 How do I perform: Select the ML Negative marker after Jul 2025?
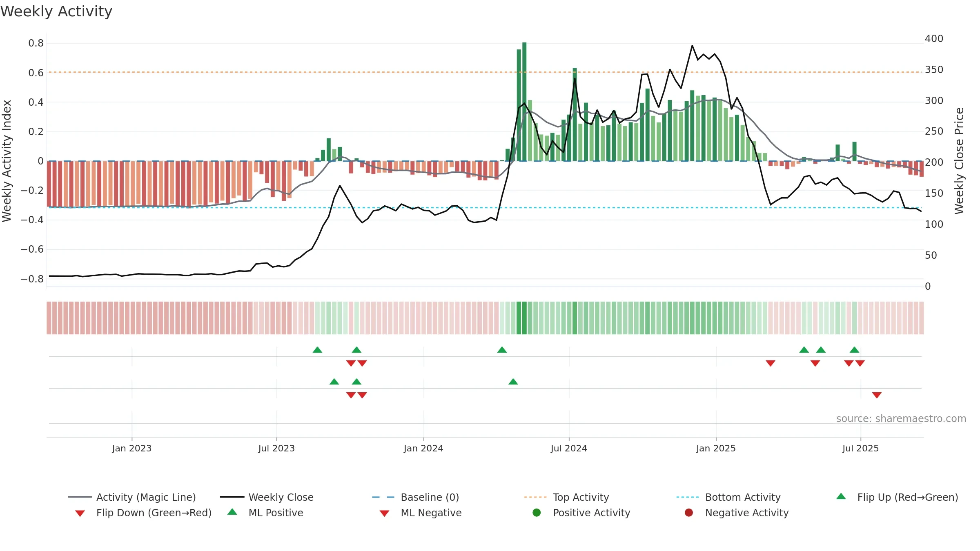(877, 395)
